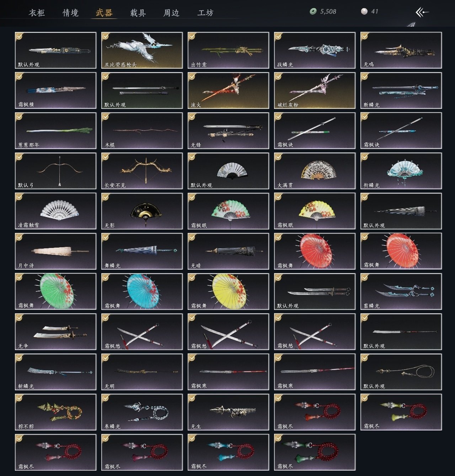The height and width of the screenshot is (476, 455).
Task: Click the back arrow icon
Action: (x=422, y=12)
